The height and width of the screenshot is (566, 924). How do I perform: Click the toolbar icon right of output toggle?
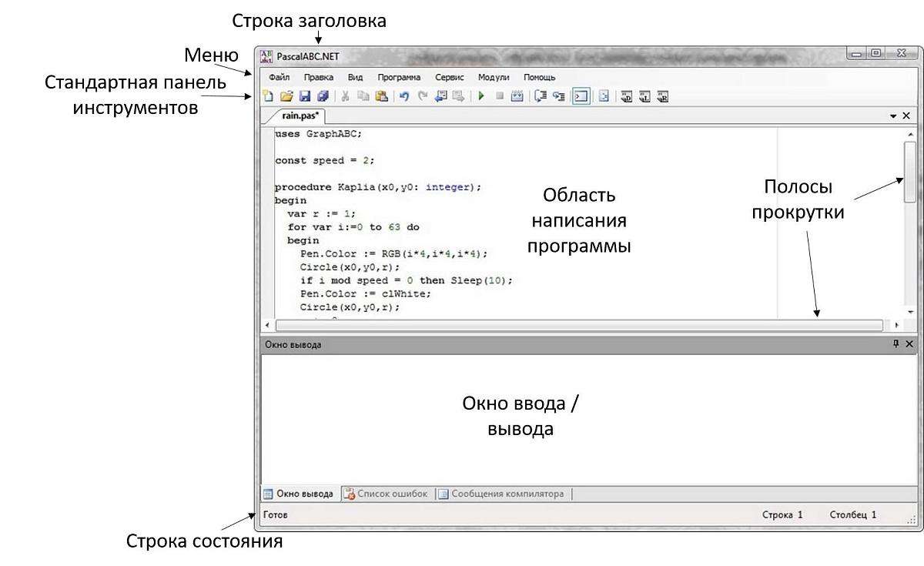point(604,96)
